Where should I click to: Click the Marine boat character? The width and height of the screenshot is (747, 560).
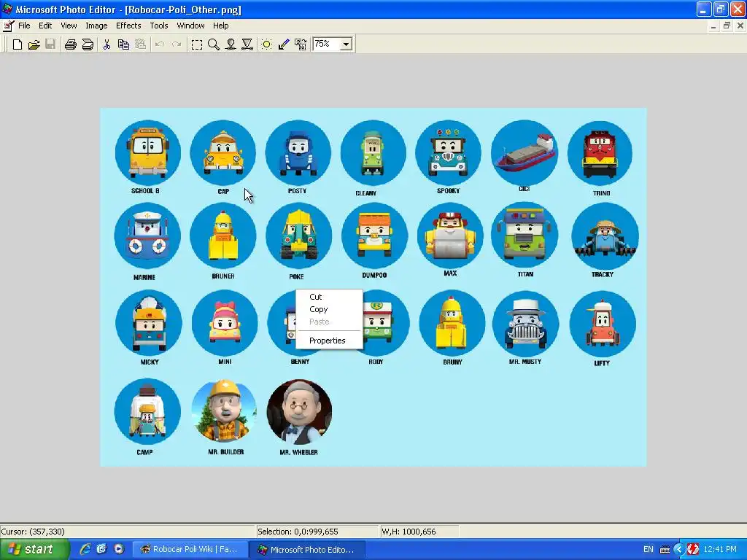[147, 236]
